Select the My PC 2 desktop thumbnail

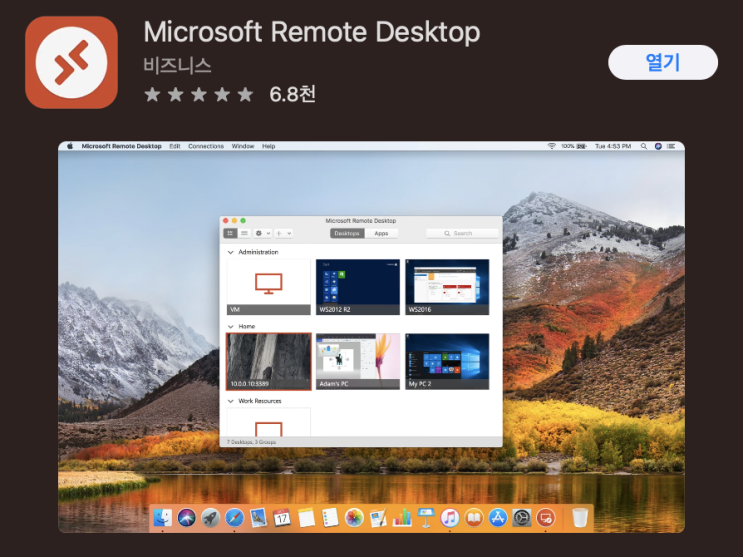tap(447, 361)
